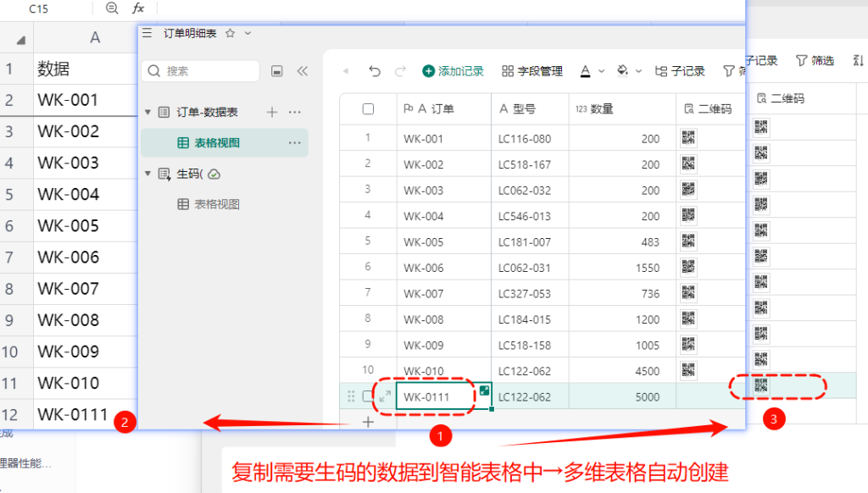Star the 订单明细表 document
868x493 pixels.
coord(230,33)
